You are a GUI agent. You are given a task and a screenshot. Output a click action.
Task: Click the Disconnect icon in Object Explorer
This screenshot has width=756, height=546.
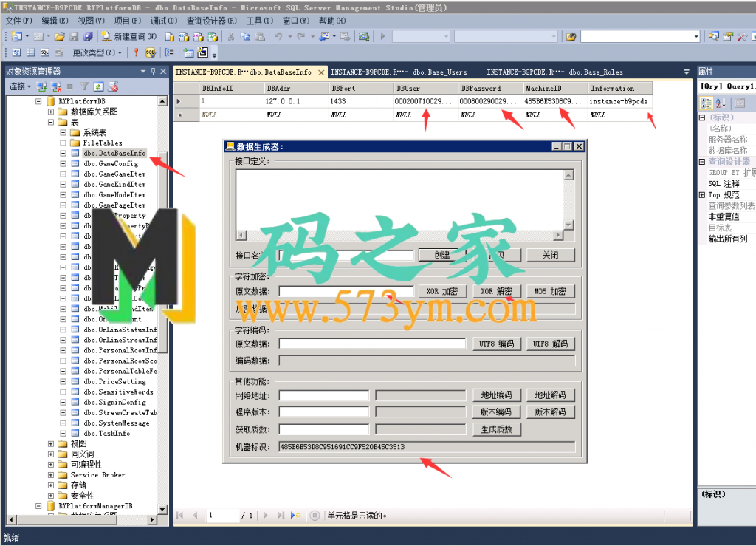[56, 87]
